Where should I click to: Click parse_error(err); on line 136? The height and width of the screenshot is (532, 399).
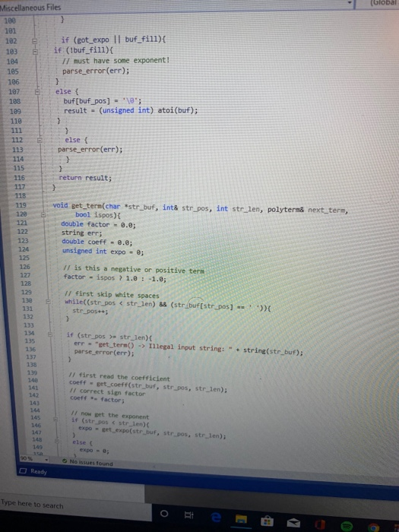[104, 353]
